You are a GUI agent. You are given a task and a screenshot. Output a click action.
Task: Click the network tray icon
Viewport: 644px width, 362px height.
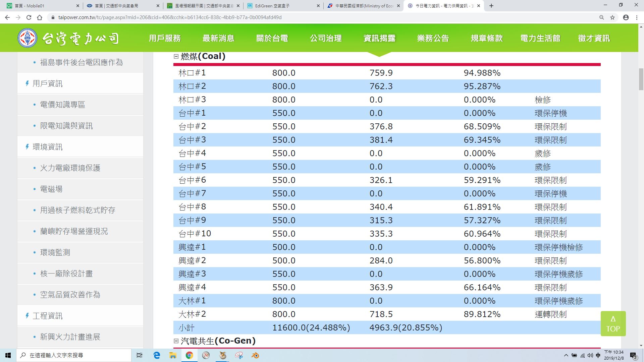583,355
